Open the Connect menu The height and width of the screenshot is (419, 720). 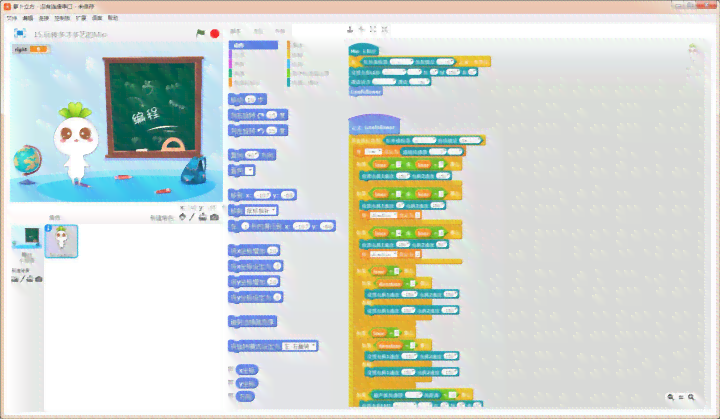pos(44,18)
